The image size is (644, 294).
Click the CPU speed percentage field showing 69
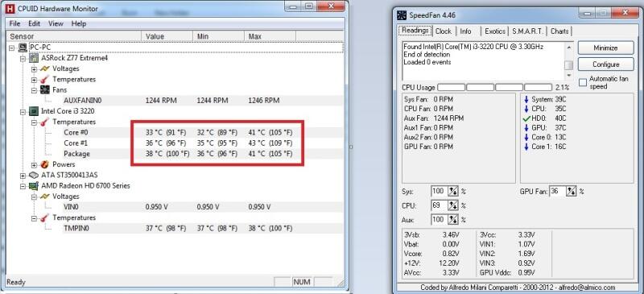coord(439,205)
